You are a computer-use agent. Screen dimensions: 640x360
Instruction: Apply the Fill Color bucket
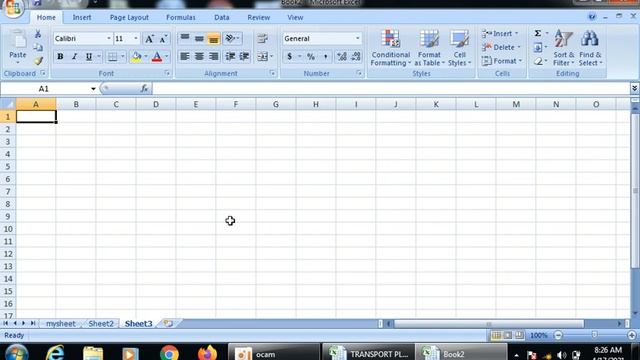pos(136,57)
